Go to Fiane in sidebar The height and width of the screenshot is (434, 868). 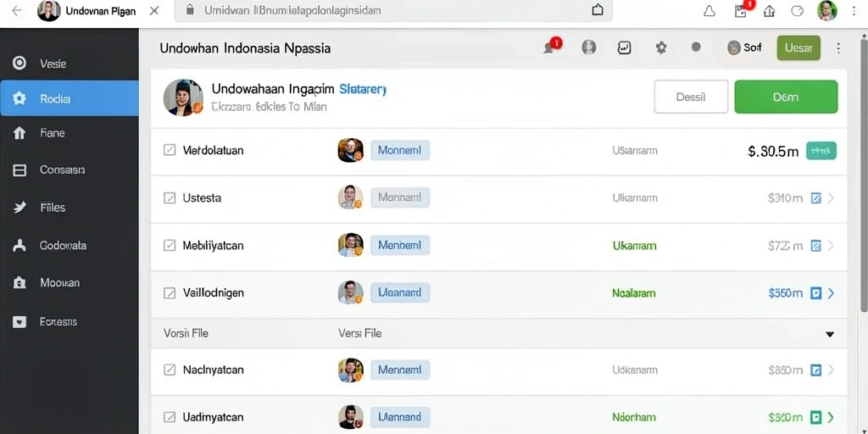click(70, 133)
